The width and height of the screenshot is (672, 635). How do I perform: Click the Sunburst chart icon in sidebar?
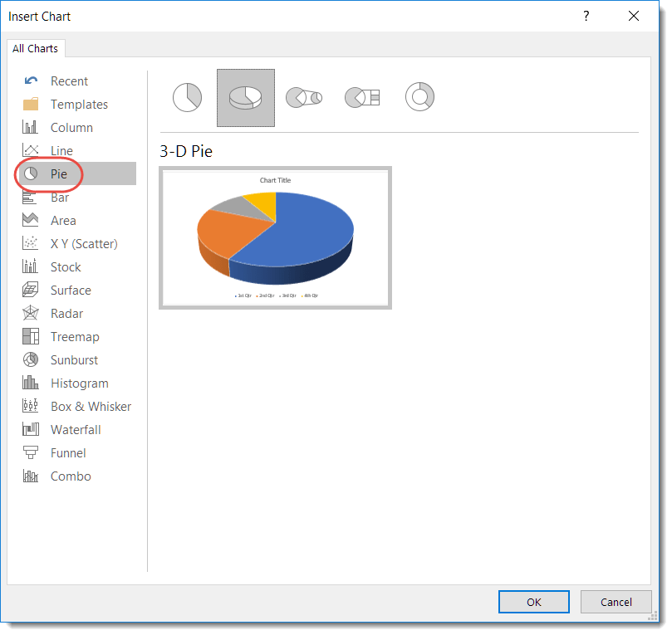[x=31, y=360]
